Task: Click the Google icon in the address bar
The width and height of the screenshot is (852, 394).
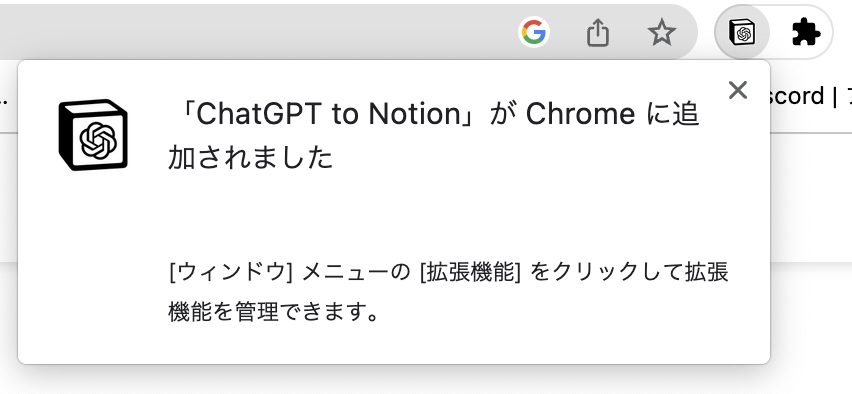Action: pos(534,33)
